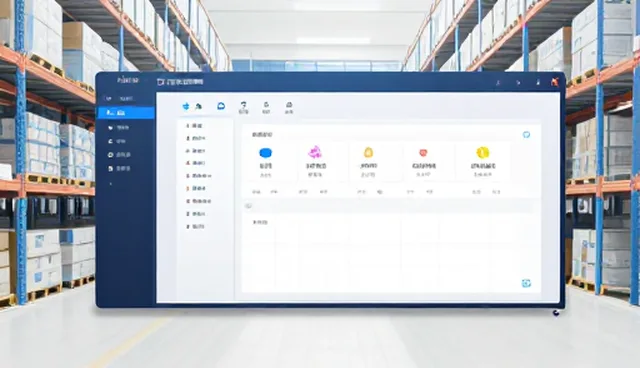Image resolution: width=640 pixels, height=368 pixels.
Task: Click the blue outline icon at panel top-right corner
Action: [527, 134]
